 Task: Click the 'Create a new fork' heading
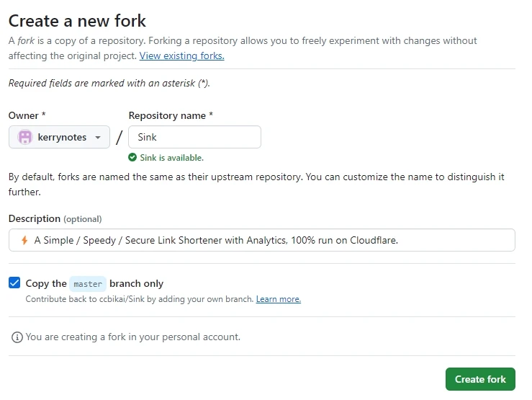coord(77,21)
